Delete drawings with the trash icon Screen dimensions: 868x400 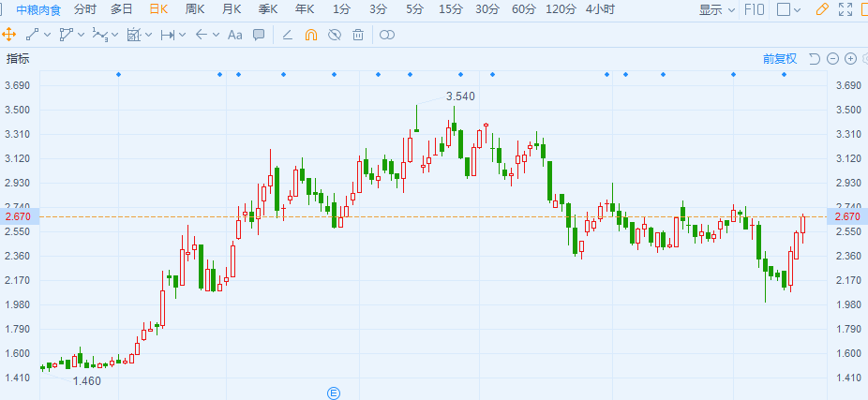click(358, 35)
